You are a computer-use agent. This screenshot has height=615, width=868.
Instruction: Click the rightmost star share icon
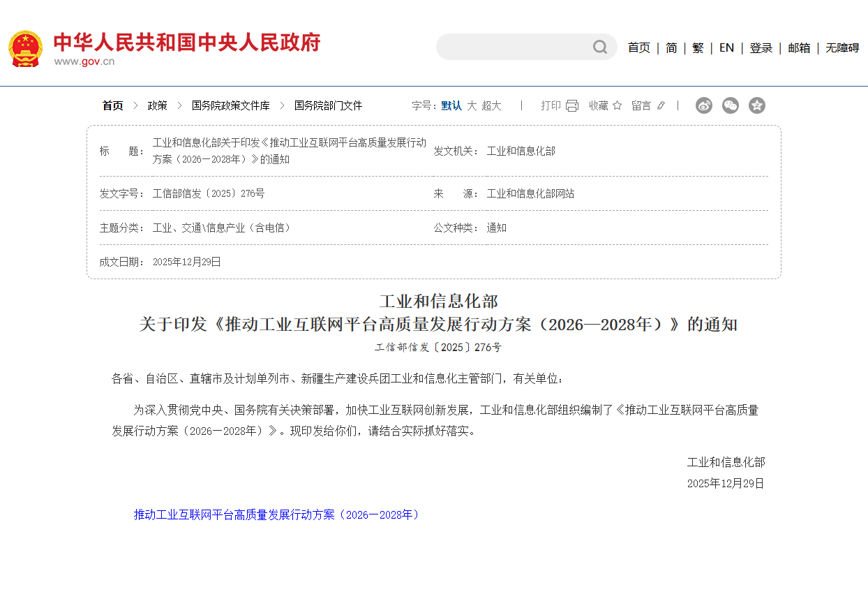757,105
